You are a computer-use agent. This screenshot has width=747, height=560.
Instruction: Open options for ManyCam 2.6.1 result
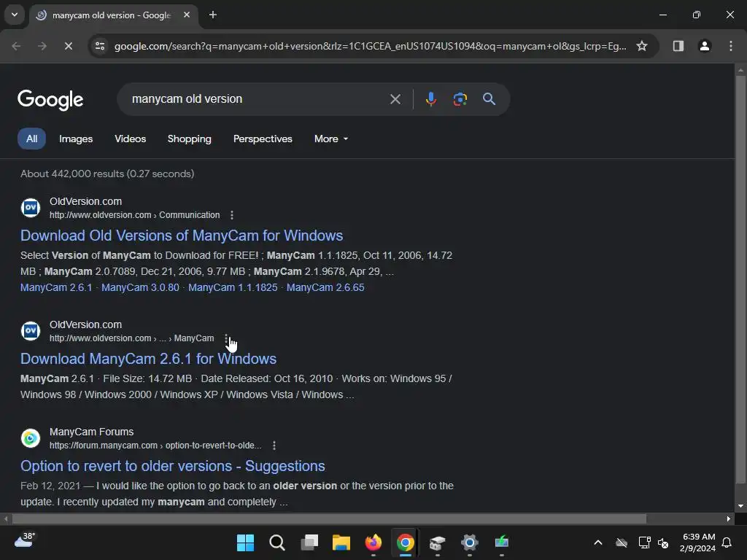tap(226, 338)
